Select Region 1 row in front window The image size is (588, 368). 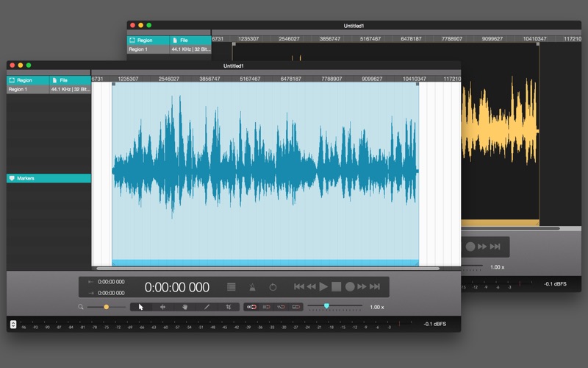[x=28, y=89]
